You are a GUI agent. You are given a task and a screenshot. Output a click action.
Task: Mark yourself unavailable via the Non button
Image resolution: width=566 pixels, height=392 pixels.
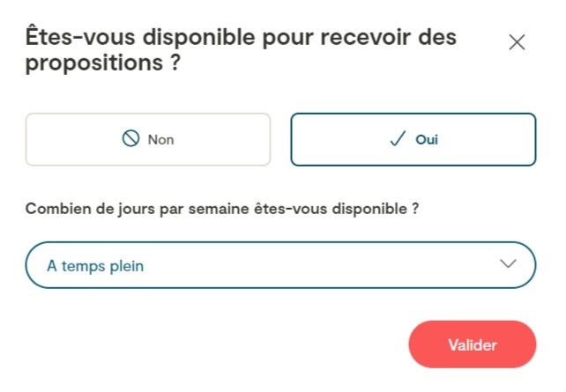[x=147, y=139]
